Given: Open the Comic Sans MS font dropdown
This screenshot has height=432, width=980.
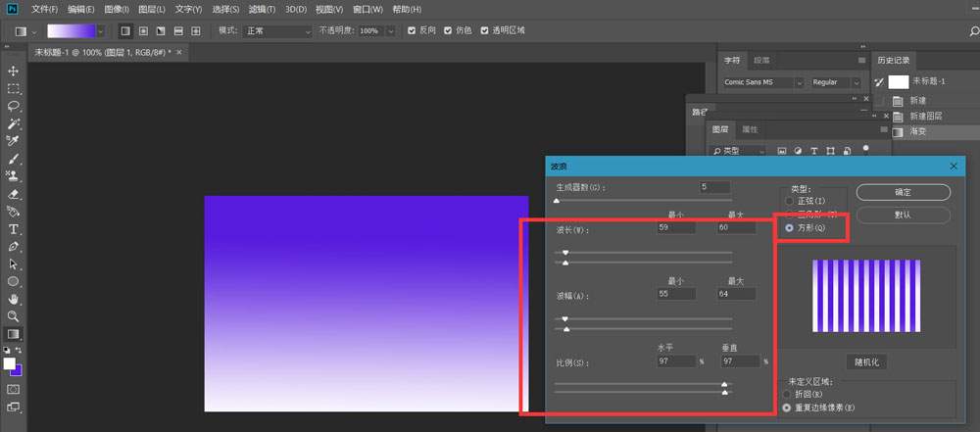Looking at the screenshot, I should point(763,82).
